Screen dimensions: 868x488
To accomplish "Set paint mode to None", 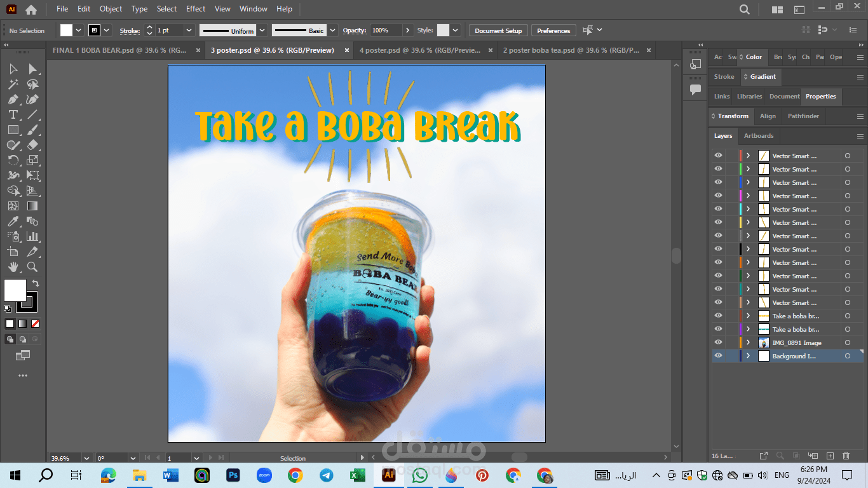I will (35, 323).
